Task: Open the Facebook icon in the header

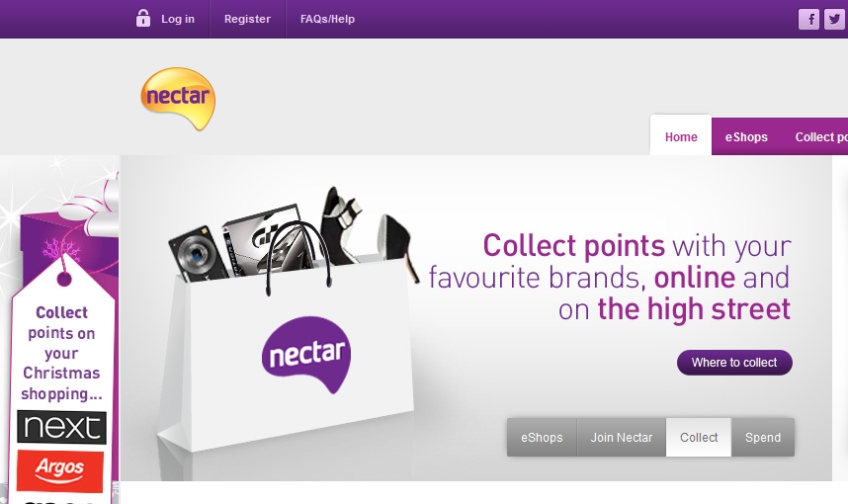Action: [x=809, y=20]
